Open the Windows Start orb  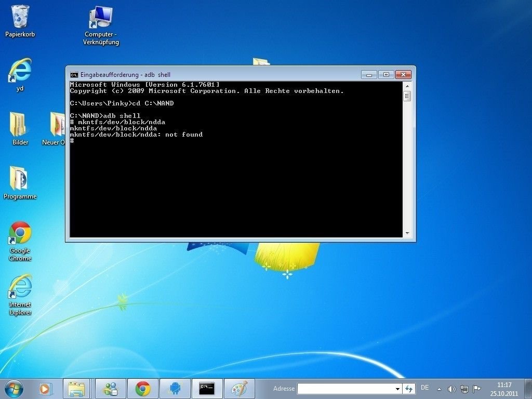(x=14, y=389)
